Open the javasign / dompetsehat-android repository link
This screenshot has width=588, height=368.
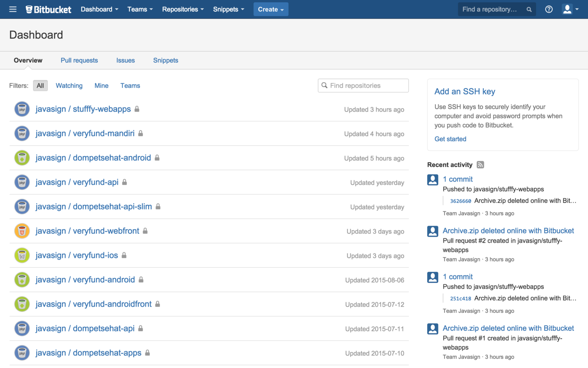[x=93, y=158]
